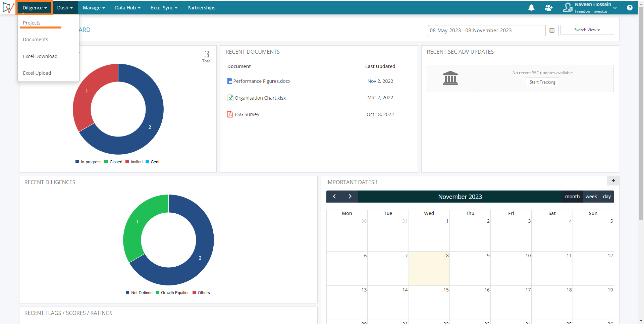Add important date with plus icon
This screenshot has width=644, height=324.
(x=613, y=181)
